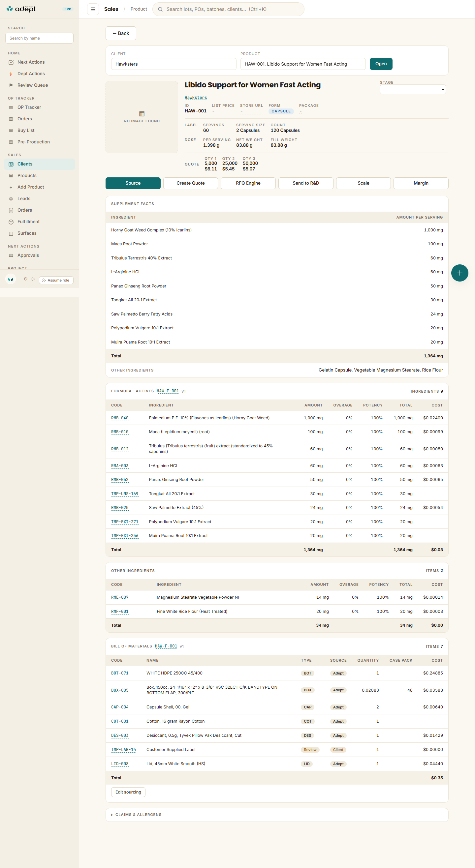The height and width of the screenshot is (868, 475).
Task: Open material code CAP-004
Action: pyautogui.click(x=120, y=707)
